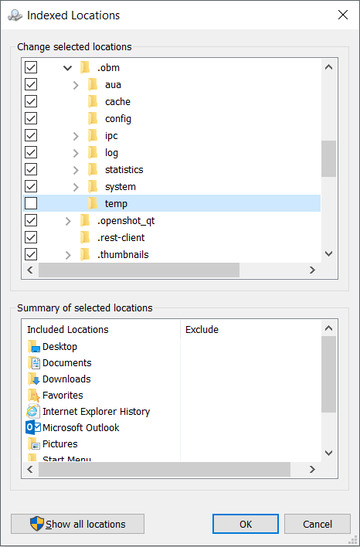
Task: Click the ipc folder icon
Action: click(92, 136)
